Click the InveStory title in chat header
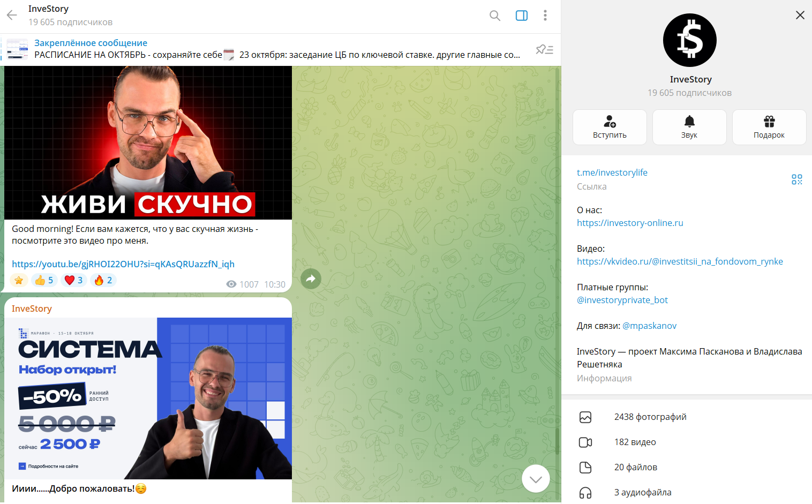Screen dimensions: 812x504 (48, 9)
